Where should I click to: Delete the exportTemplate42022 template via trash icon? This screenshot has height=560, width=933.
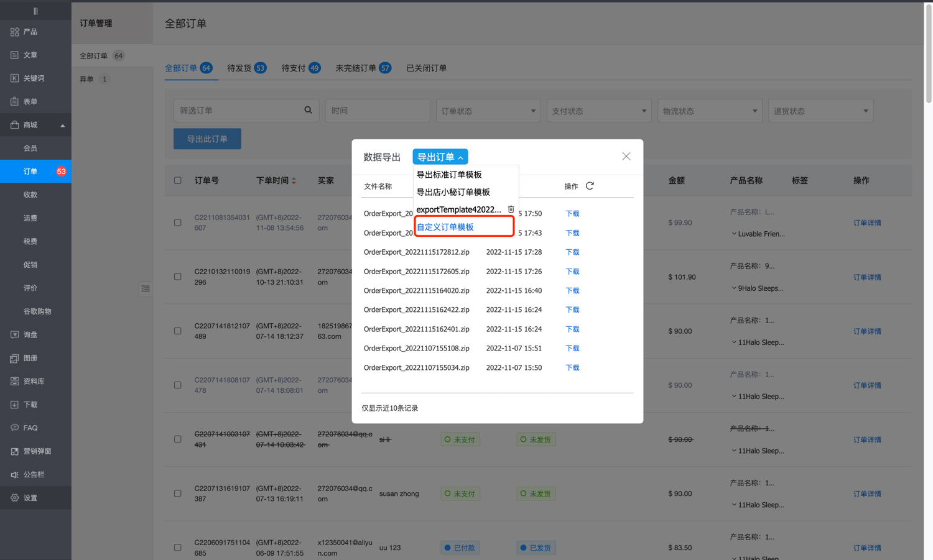511,209
